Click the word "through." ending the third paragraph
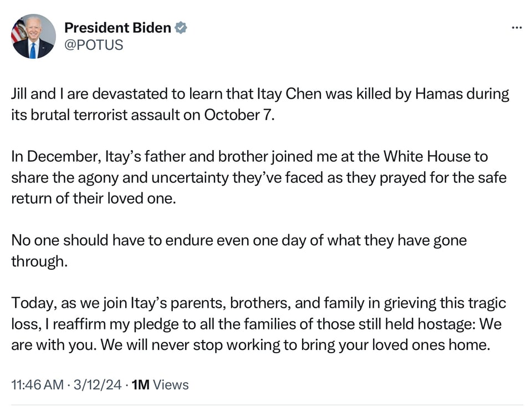Viewport: 532px width, 408px height. pyautogui.click(x=39, y=261)
